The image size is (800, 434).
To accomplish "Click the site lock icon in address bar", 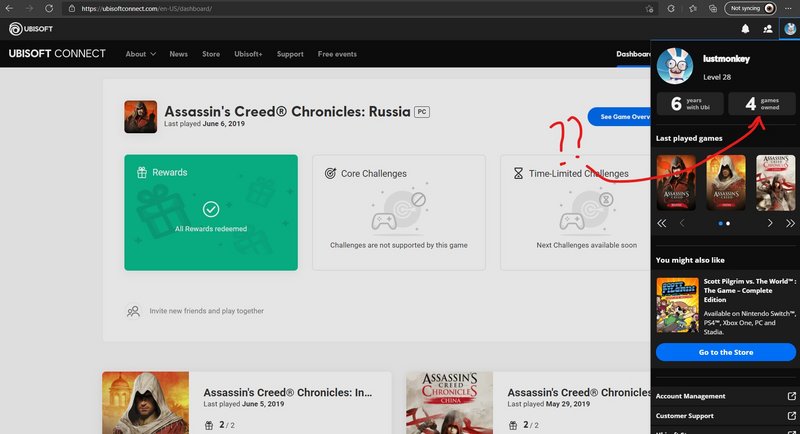I will coord(72,9).
